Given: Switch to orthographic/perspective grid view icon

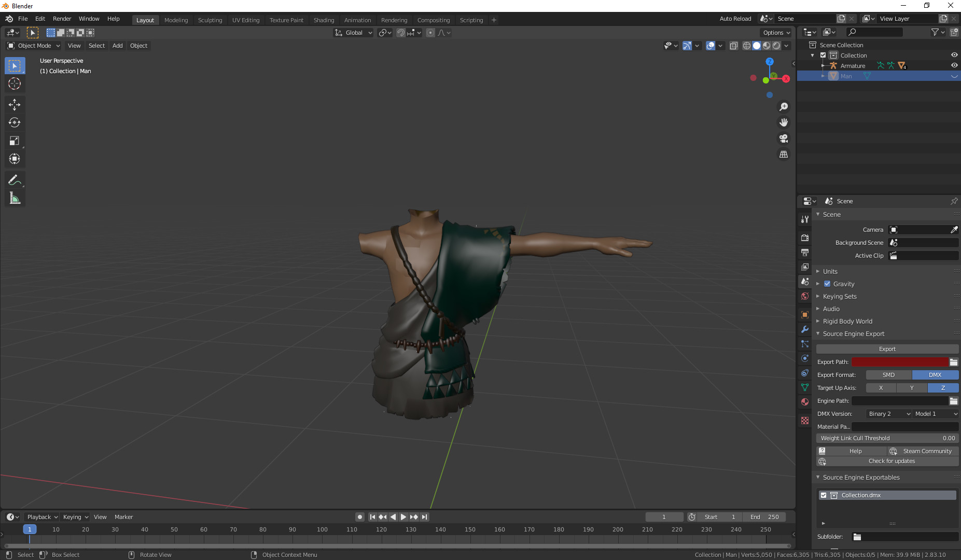Looking at the screenshot, I should coord(784,155).
